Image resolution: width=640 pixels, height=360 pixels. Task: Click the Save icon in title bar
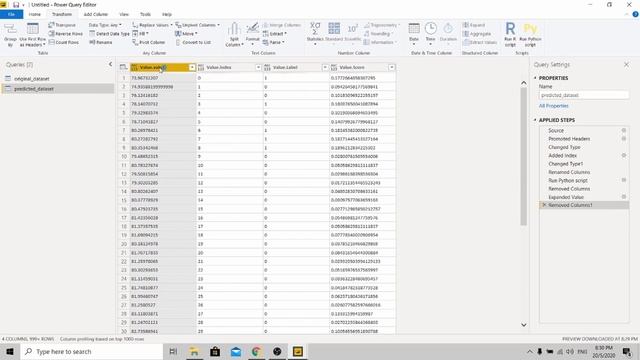coord(16,4)
